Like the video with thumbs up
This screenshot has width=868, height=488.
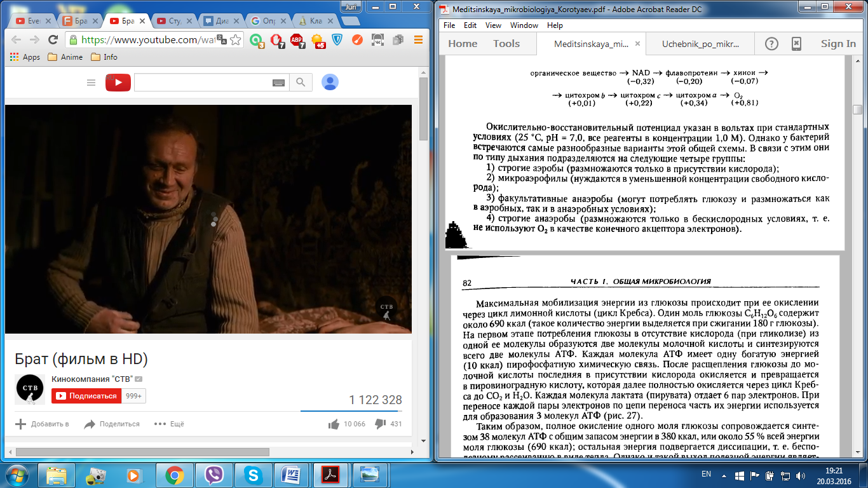[334, 424]
